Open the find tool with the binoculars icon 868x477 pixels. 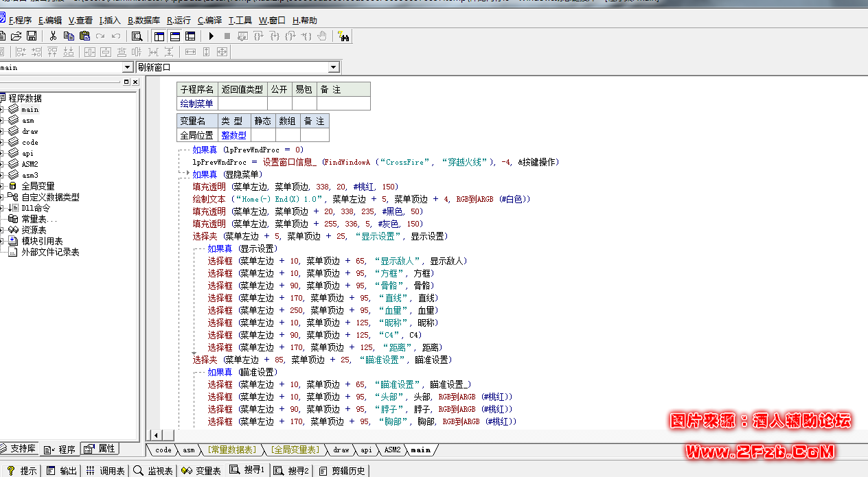(344, 36)
